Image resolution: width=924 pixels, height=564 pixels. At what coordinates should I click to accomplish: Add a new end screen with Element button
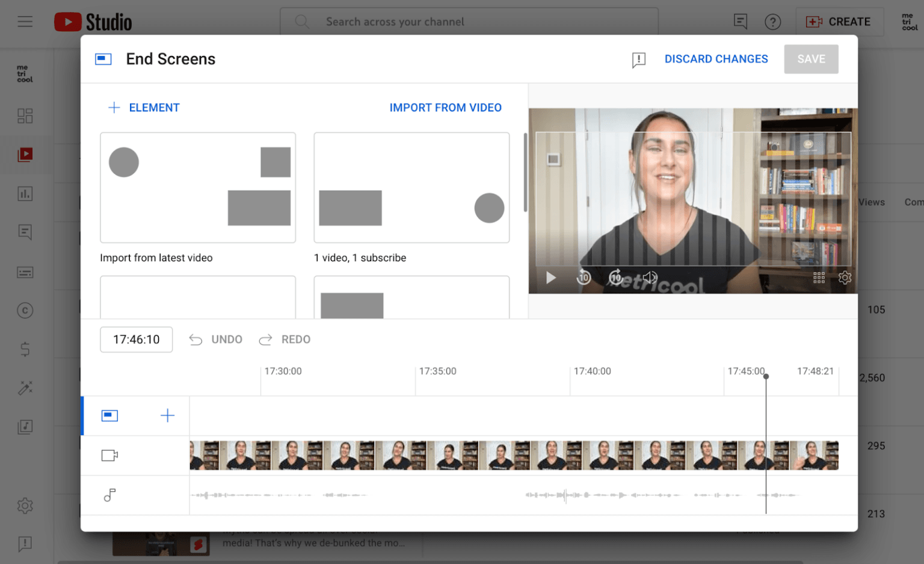(143, 107)
